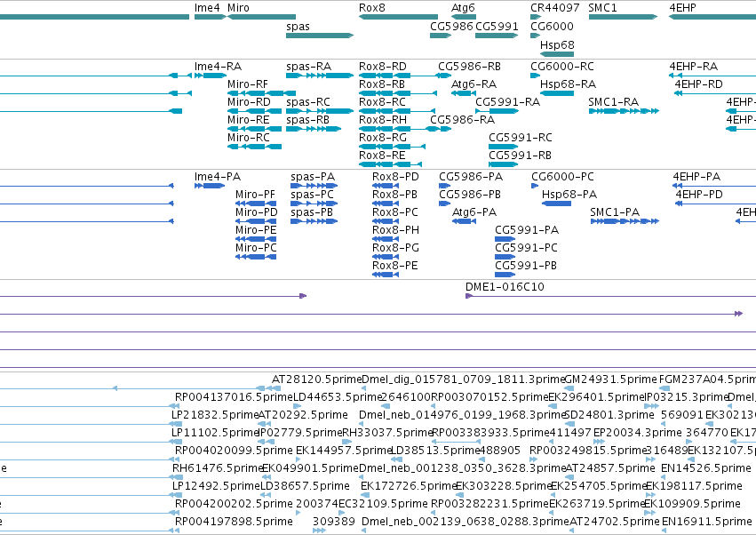The width and height of the screenshot is (756, 535).
Task: Select the Miro-PF protein
Action: (x=256, y=204)
